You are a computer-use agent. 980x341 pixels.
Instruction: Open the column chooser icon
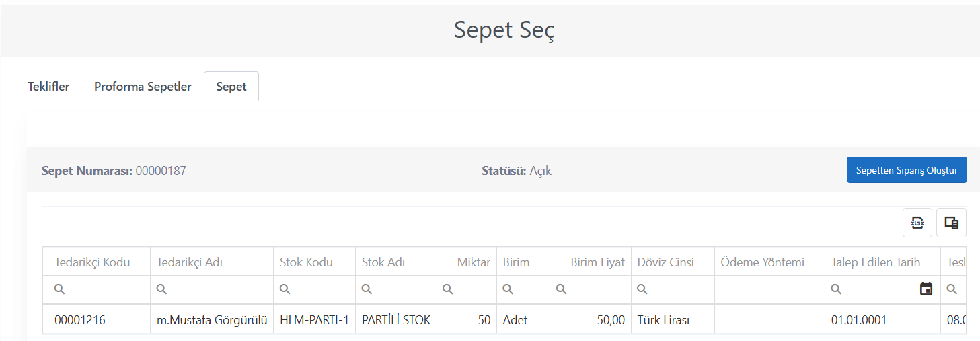pyautogui.click(x=951, y=223)
